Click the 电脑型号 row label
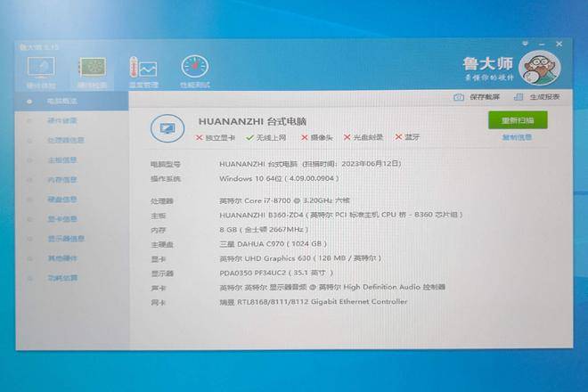Screen dimensions: 588x392 [x=166, y=164]
